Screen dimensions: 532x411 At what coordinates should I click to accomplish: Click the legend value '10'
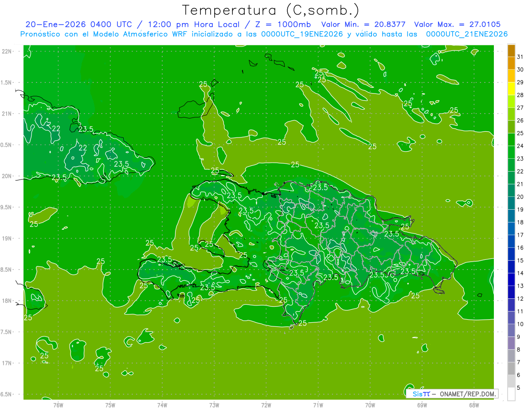[520, 324]
